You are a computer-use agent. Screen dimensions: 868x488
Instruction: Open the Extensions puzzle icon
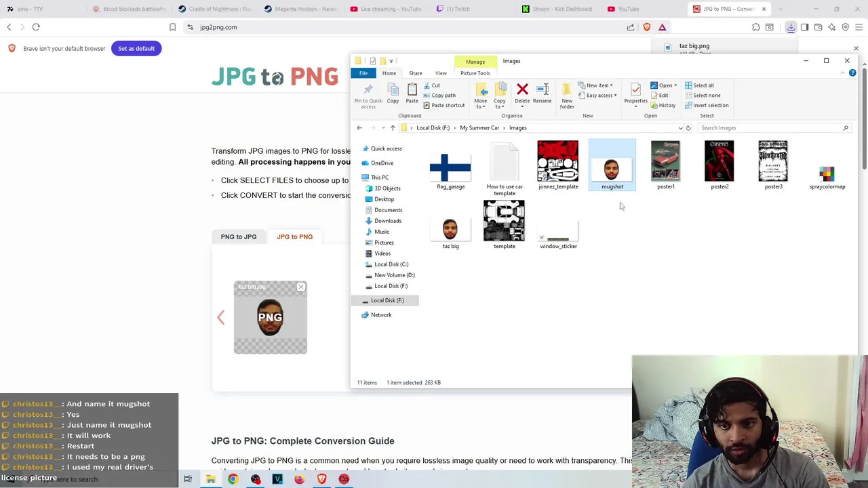coord(756,27)
